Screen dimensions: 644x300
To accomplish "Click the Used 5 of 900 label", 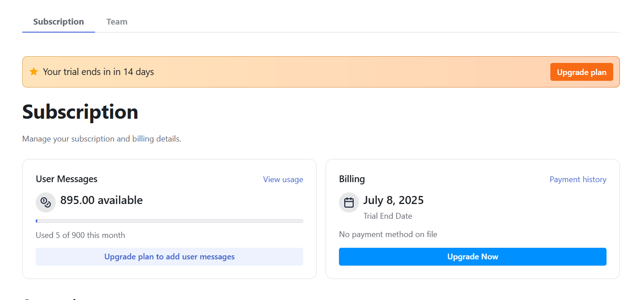I will click(80, 235).
